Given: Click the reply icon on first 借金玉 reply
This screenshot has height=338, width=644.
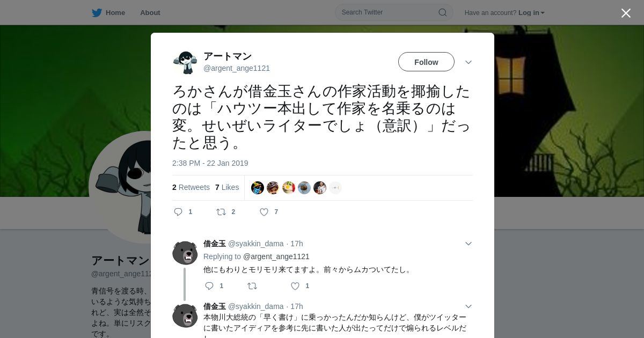Looking at the screenshot, I should click(209, 286).
